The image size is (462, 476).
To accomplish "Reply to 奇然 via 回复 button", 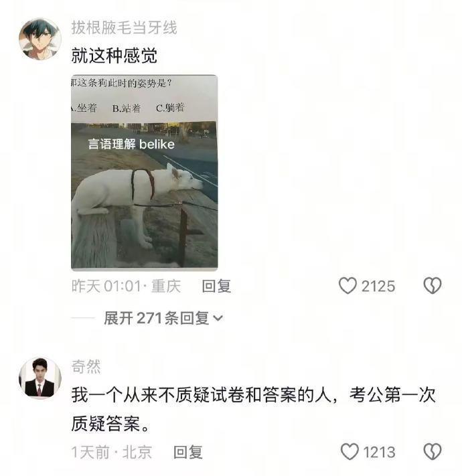I will pos(188,453).
